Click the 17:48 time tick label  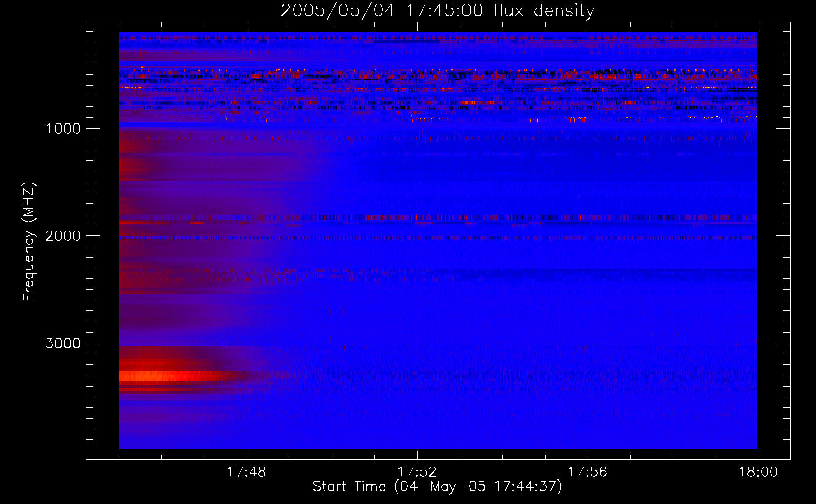[x=246, y=472]
